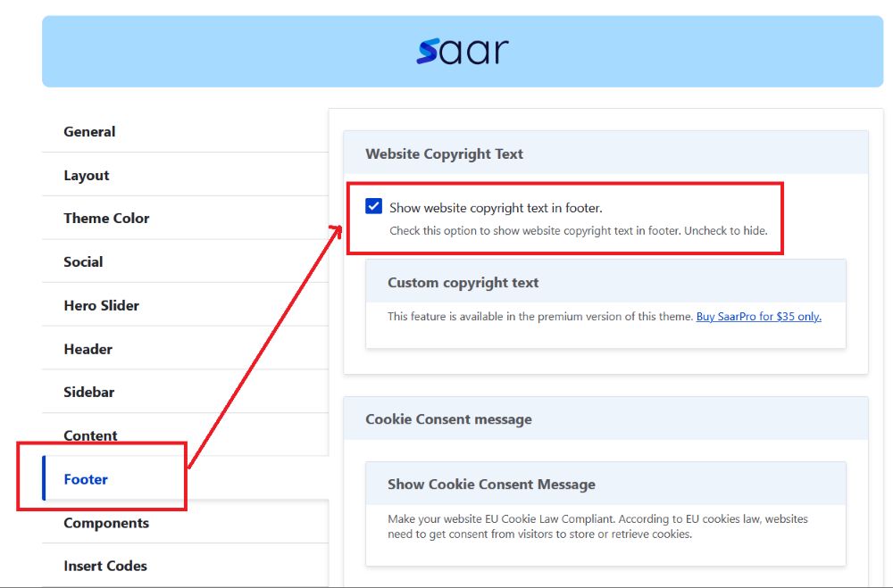Click the Website Copyright Text section header

coord(444,153)
